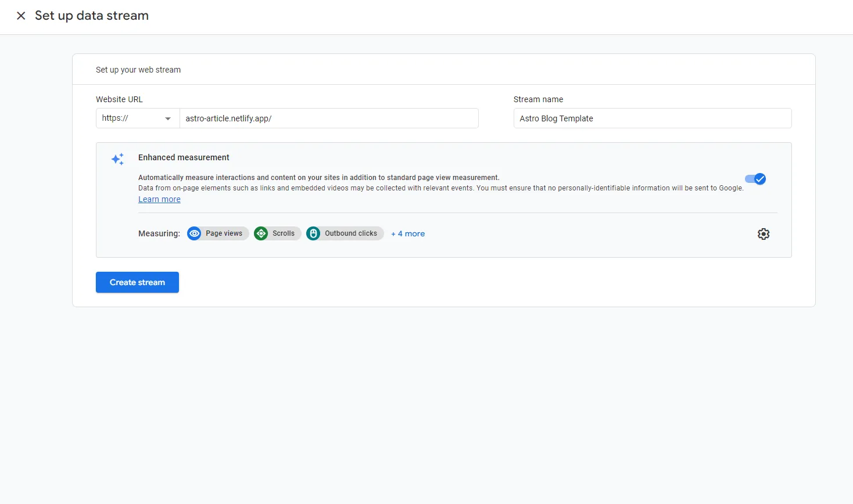The image size is (853, 504).
Task: Click the protocol dropdown arrow
Action: pyautogui.click(x=168, y=118)
